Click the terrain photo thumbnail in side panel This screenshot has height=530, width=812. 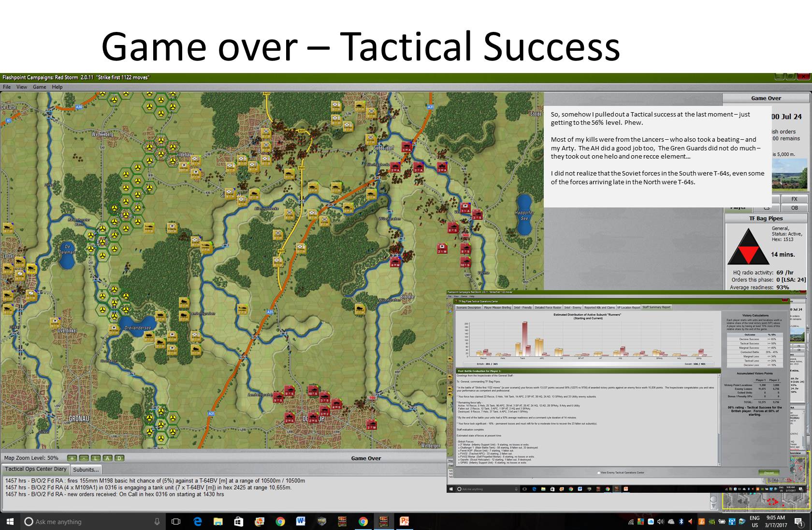[x=790, y=174]
